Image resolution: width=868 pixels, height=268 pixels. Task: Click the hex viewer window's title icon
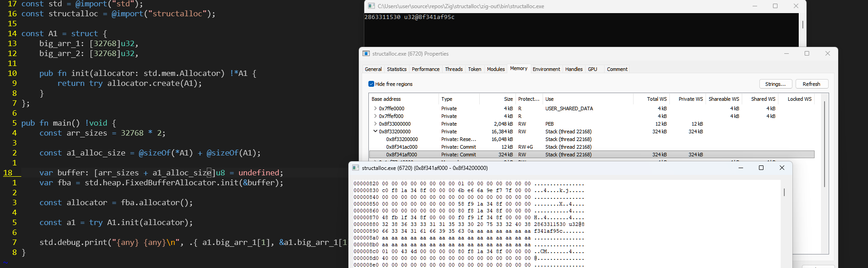coord(356,168)
